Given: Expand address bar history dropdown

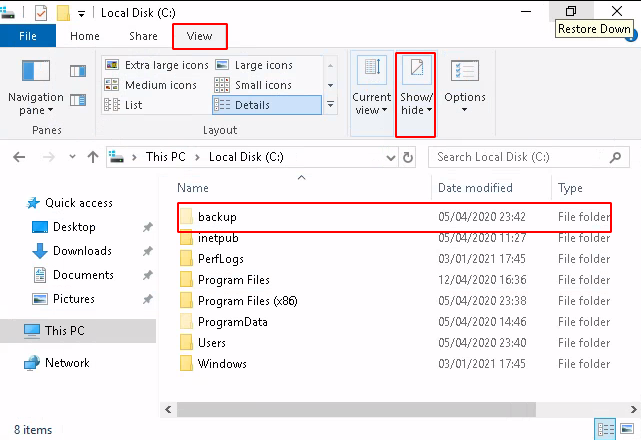Looking at the screenshot, I should coord(391,157).
